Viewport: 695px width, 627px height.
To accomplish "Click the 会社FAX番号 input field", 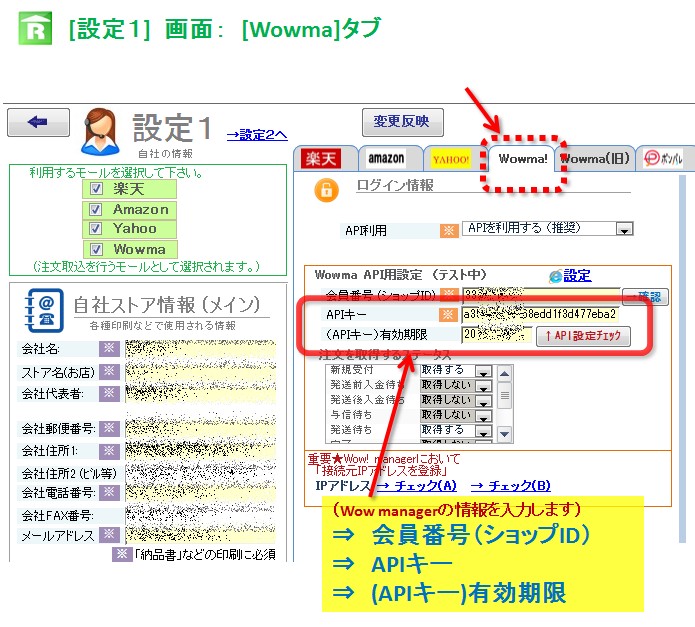I will coord(200,515).
